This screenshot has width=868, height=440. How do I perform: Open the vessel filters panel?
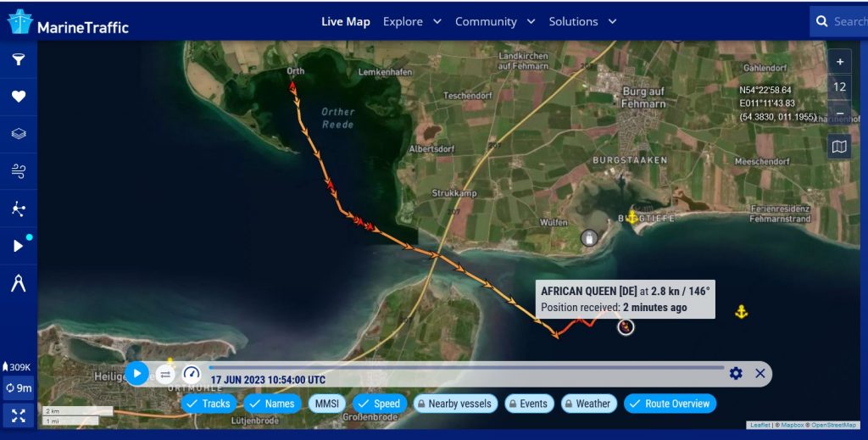click(x=18, y=59)
